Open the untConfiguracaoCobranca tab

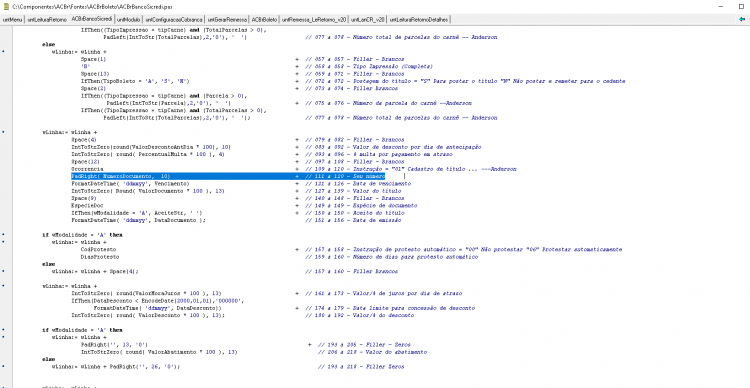click(174, 20)
